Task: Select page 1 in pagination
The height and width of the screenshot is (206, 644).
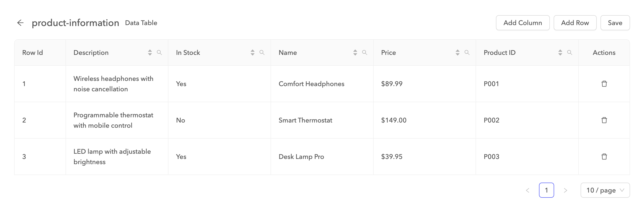Action: pos(547,190)
